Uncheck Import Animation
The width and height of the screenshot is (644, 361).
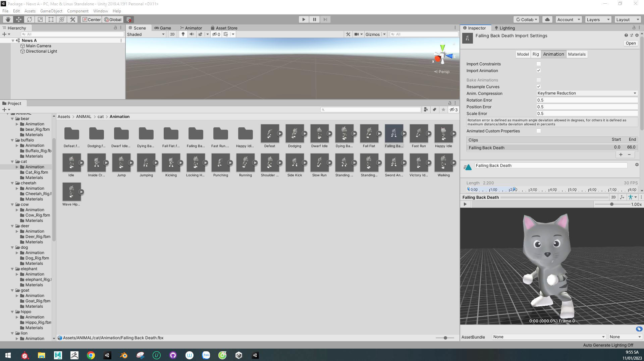coord(539,70)
